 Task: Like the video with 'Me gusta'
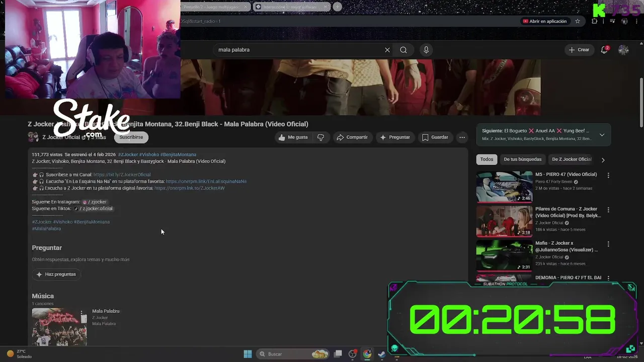pyautogui.click(x=293, y=137)
